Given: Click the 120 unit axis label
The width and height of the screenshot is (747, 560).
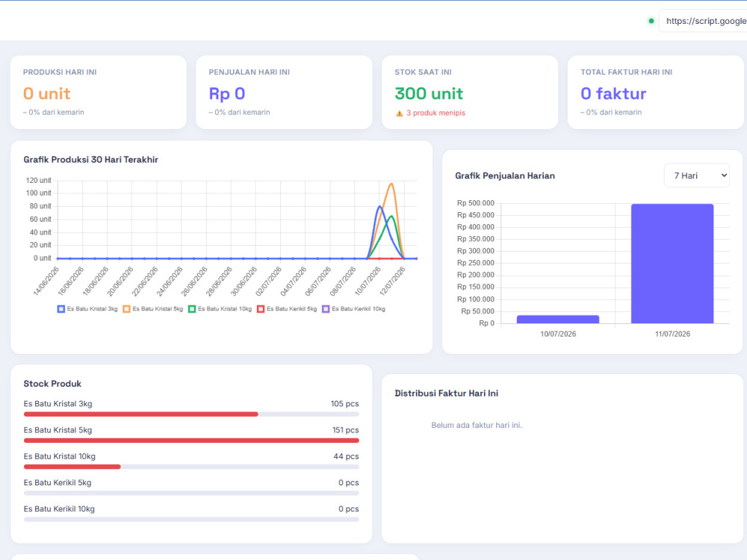Looking at the screenshot, I should (39, 181).
